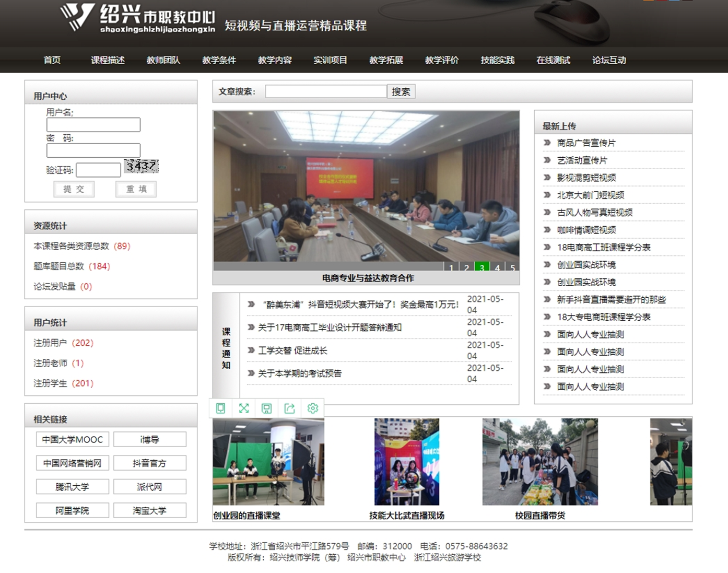Open the green gear settings icon
Image resolution: width=728 pixels, height=573 pixels.
coord(313,408)
